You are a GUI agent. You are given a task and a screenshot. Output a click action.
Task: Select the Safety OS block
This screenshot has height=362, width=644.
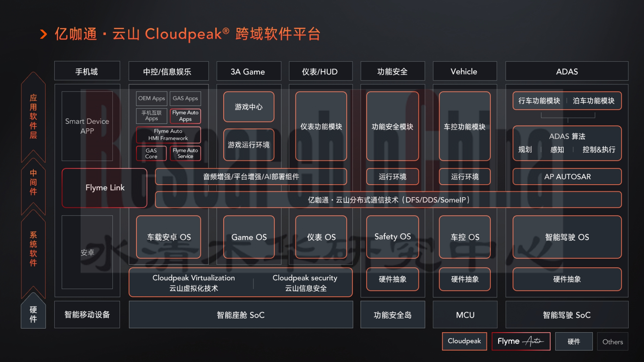(x=392, y=237)
